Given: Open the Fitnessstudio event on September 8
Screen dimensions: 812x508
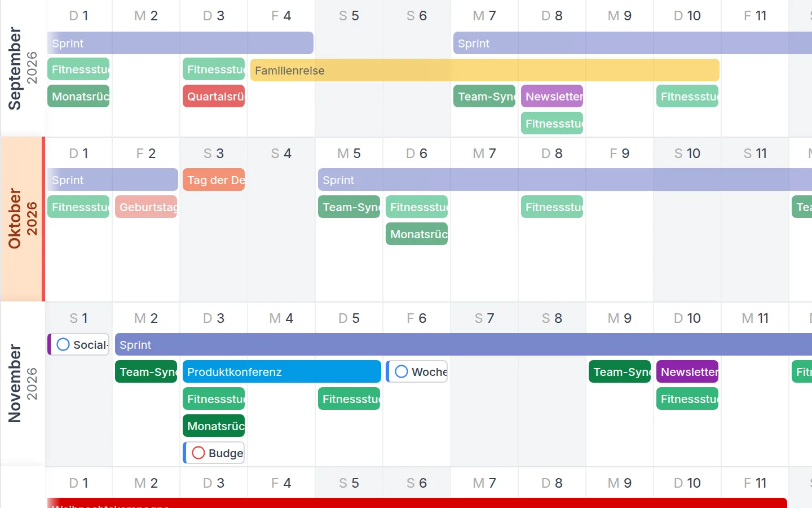Looking at the screenshot, I should [552, 123].
